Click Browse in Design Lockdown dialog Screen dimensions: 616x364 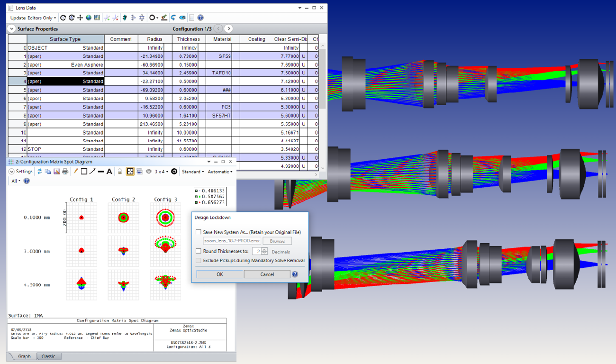click(x=277, y=241)
